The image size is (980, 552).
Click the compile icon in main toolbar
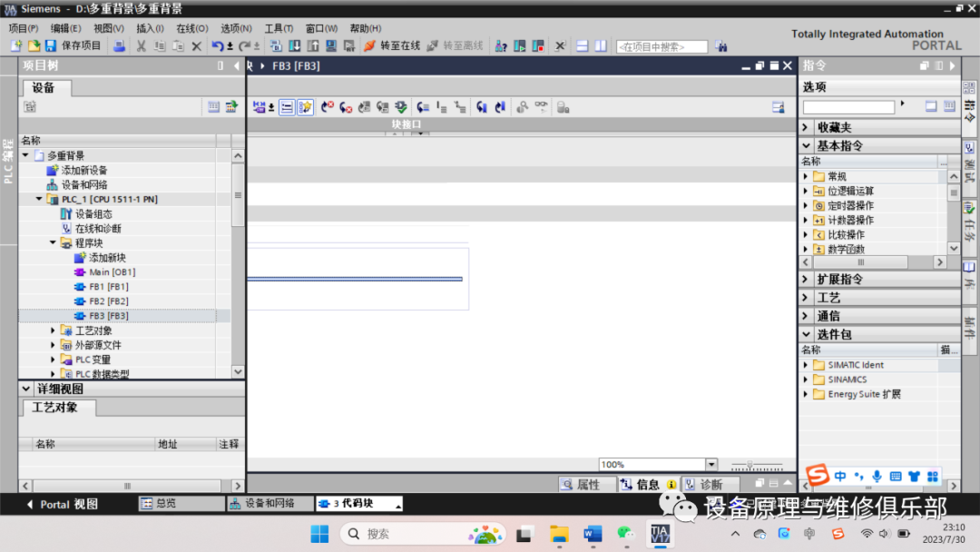[276, 45]
